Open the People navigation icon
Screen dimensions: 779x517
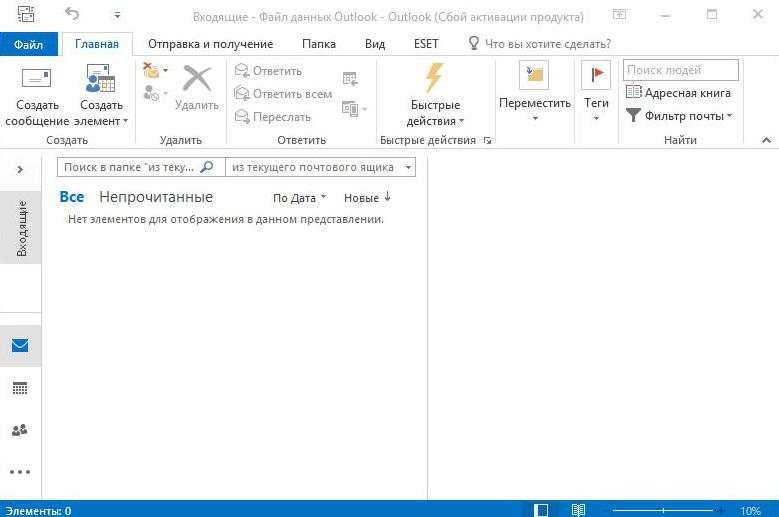(20, 430)
